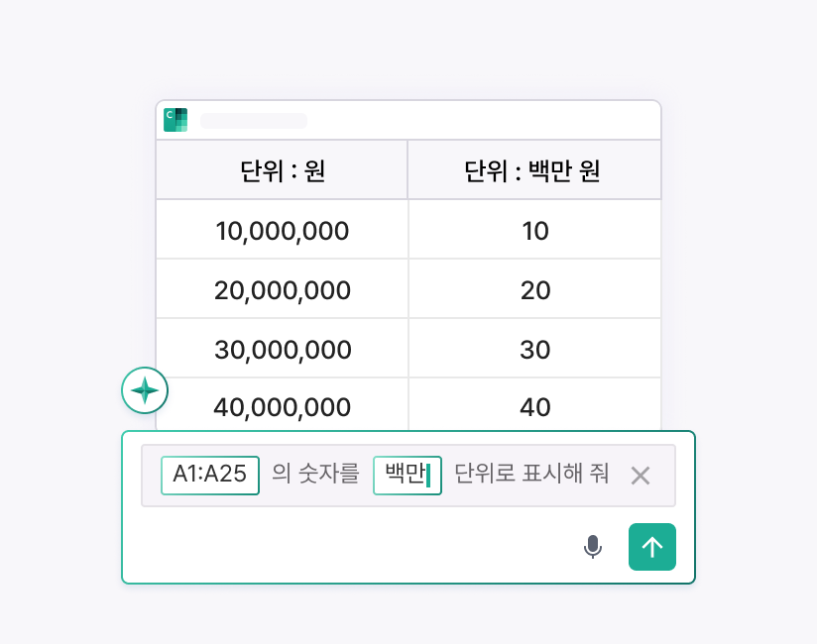This screenshot has height=644, width=817.
Task: Click the Excel app icon in the window header
Action: coord(175,120)
